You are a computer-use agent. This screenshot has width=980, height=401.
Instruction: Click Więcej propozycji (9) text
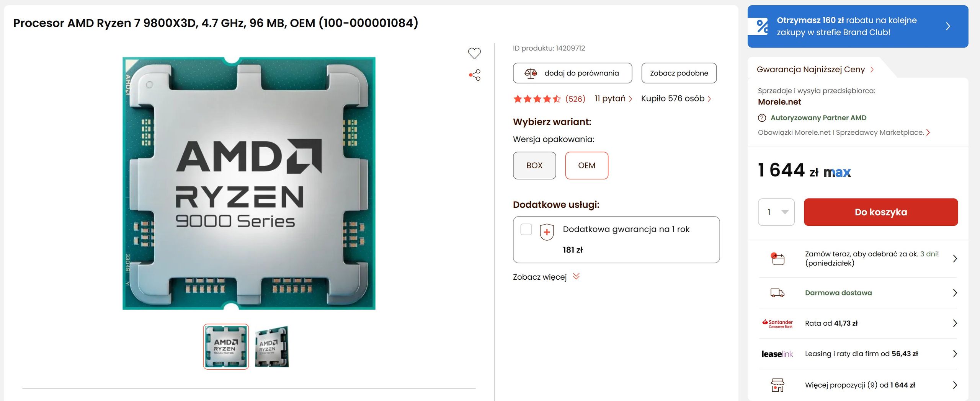point(860,385)
